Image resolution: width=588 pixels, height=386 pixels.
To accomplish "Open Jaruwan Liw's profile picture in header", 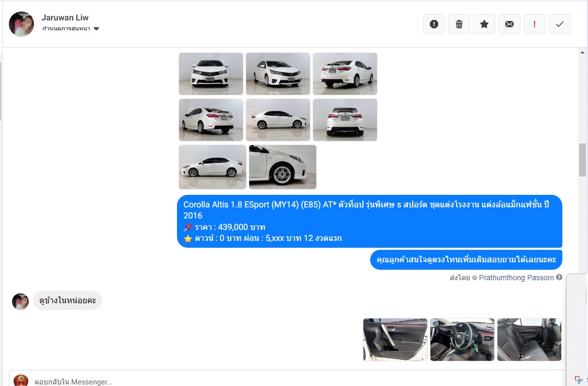I will coord(21,24).
